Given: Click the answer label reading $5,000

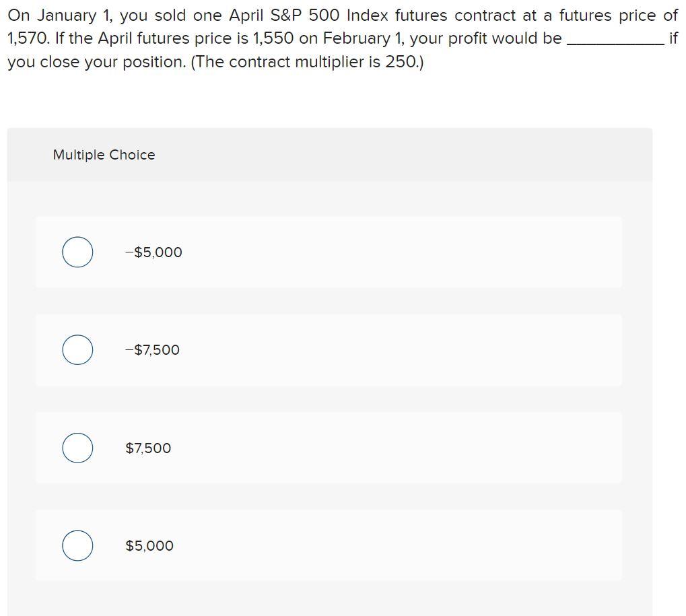Looking at the screenshot, I should 149,545.
